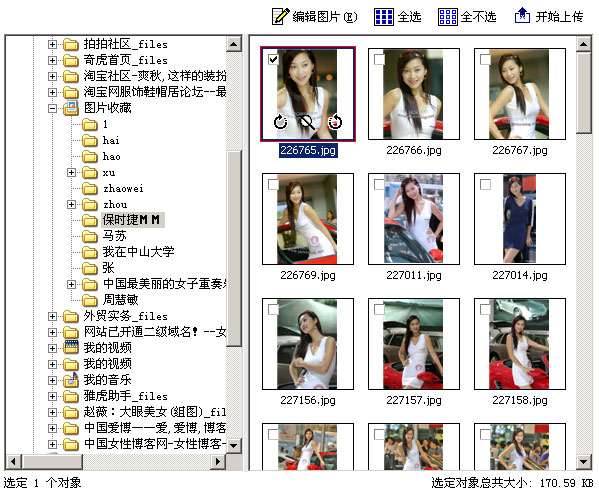The height and width of the screenshot is (500, 599).
Task: Uncheck the checkbox on 226765.jpg
Action: [x=273, y=59]
